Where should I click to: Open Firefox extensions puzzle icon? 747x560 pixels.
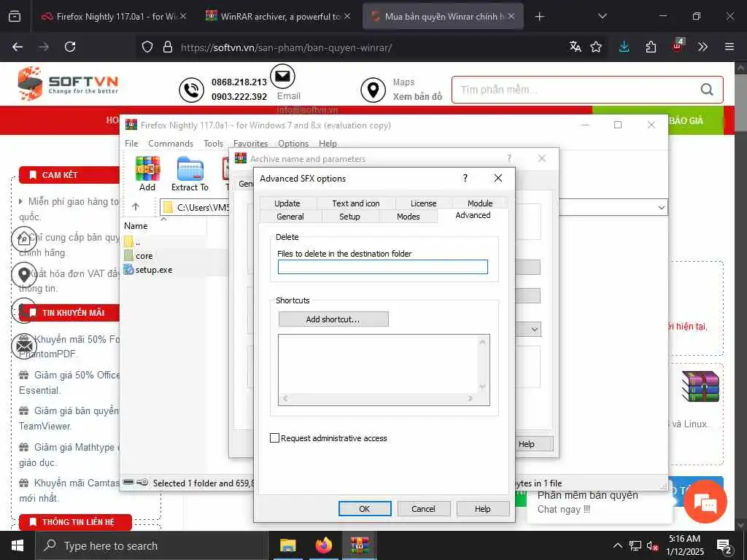click(x=651, y=47)
